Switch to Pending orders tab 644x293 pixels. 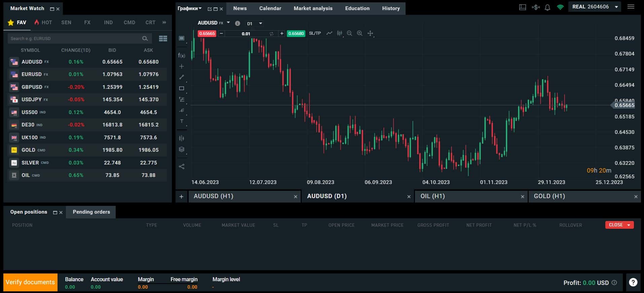click(91, 212)
